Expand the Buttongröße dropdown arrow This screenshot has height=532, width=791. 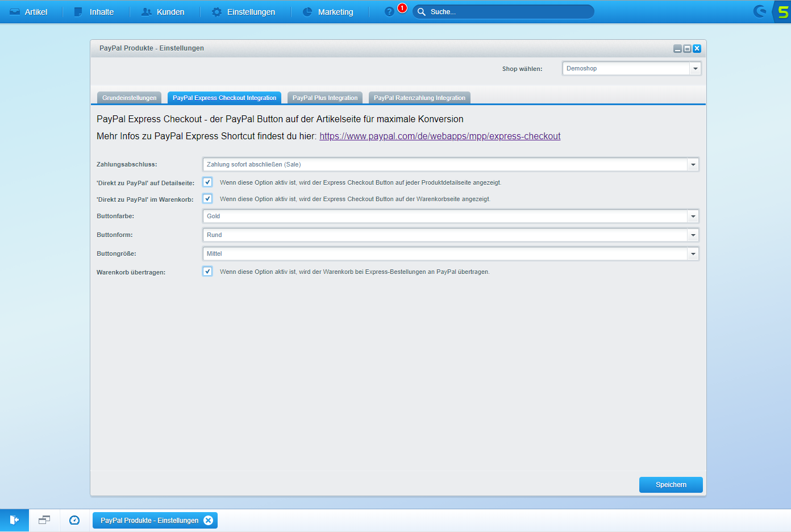[693, 254]
